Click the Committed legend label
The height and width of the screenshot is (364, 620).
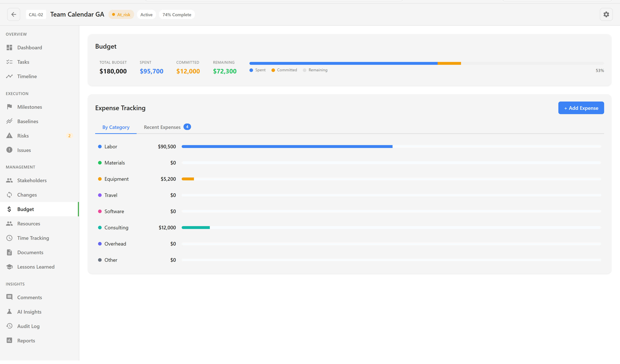[x=287, y=70]
